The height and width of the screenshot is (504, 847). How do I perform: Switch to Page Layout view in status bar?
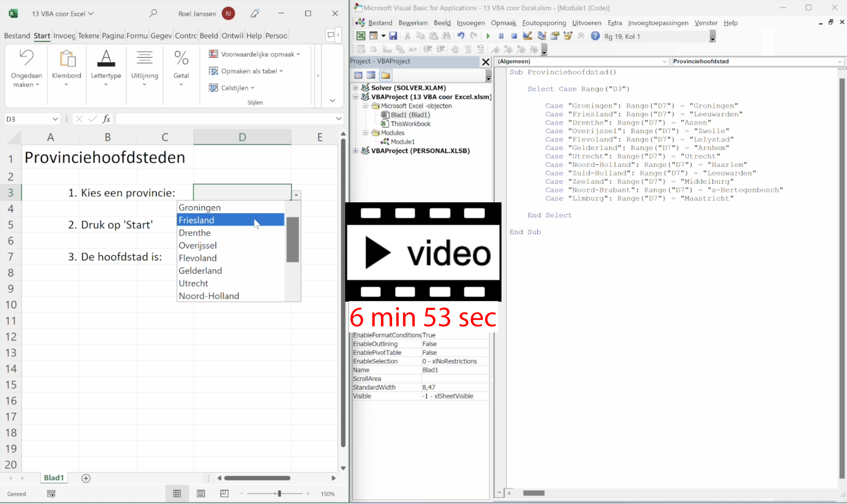click(201, 494)
